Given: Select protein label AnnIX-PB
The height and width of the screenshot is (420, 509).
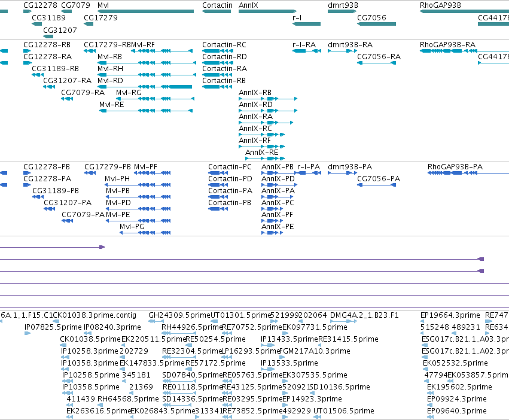Looking at the screenshot, I should (277, 167).
